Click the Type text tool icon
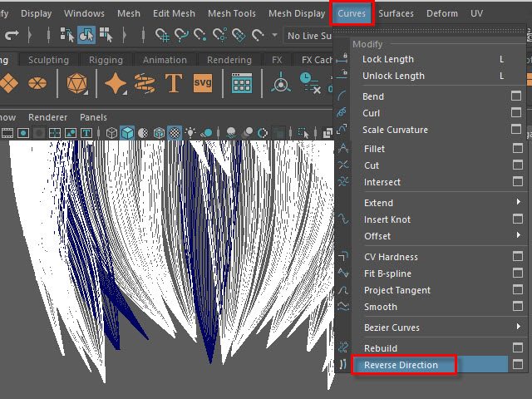532x399 pixels. click(x=173, y=83)
